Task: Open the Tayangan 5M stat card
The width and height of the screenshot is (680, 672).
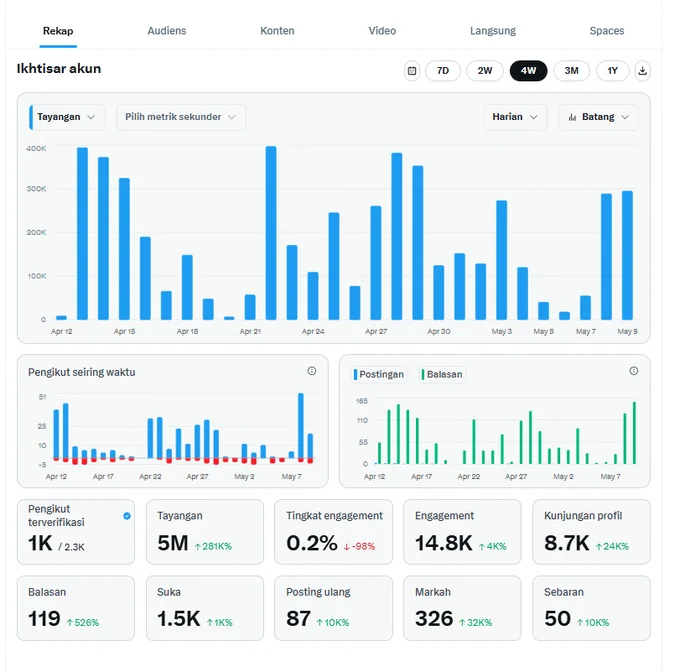Action: [205, 532]
